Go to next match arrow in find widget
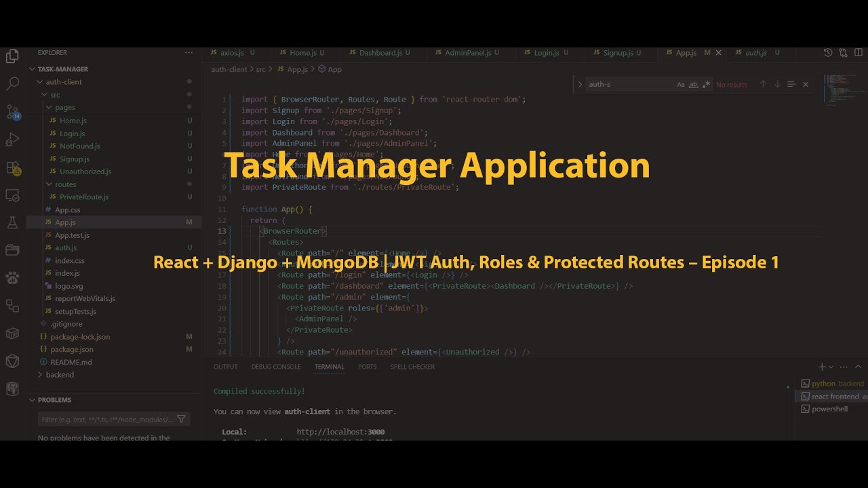This screenshot has width=868, height=488. (x=777, y=85)
